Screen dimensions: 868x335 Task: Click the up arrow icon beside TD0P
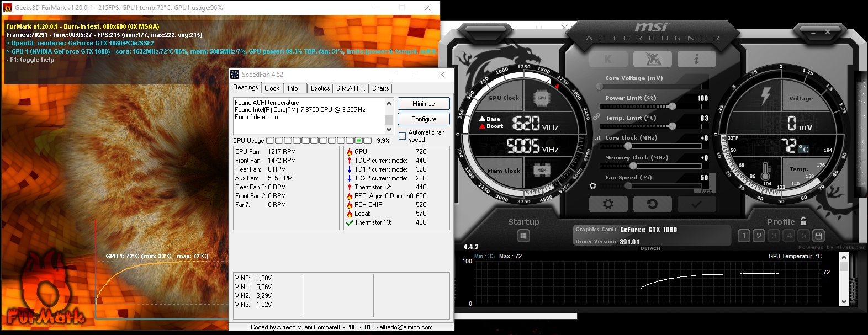tap(350, 161)
